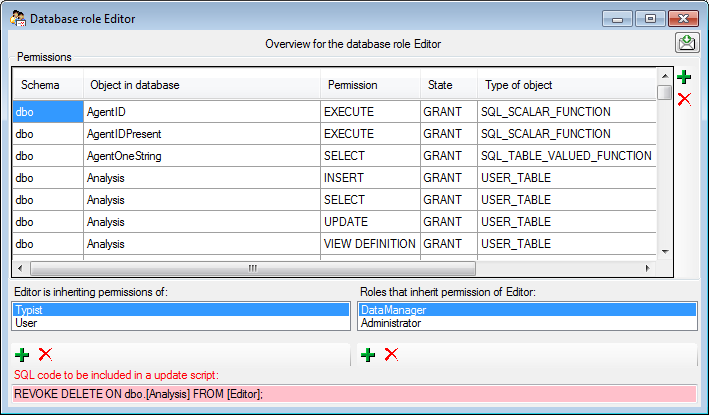Click the green plus icon beside Permissions table
The image size is (709, 415).
coord(684,77)
